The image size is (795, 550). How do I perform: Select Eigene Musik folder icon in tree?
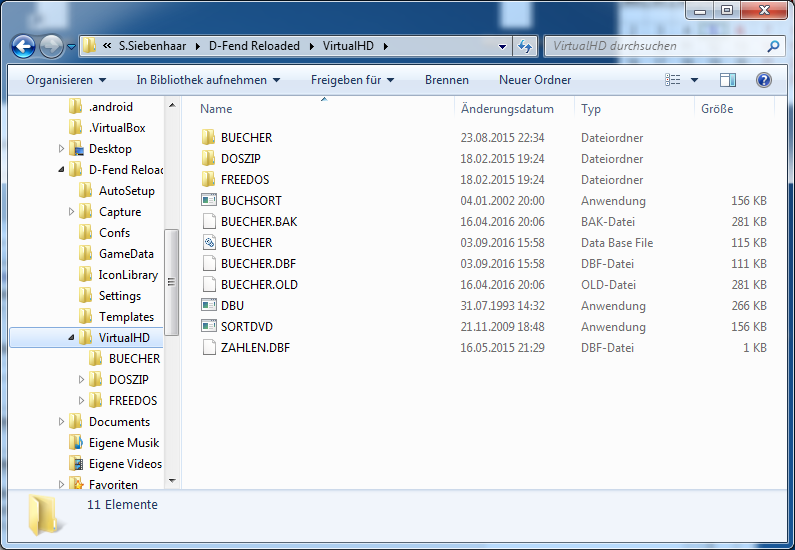click(76, 443)
